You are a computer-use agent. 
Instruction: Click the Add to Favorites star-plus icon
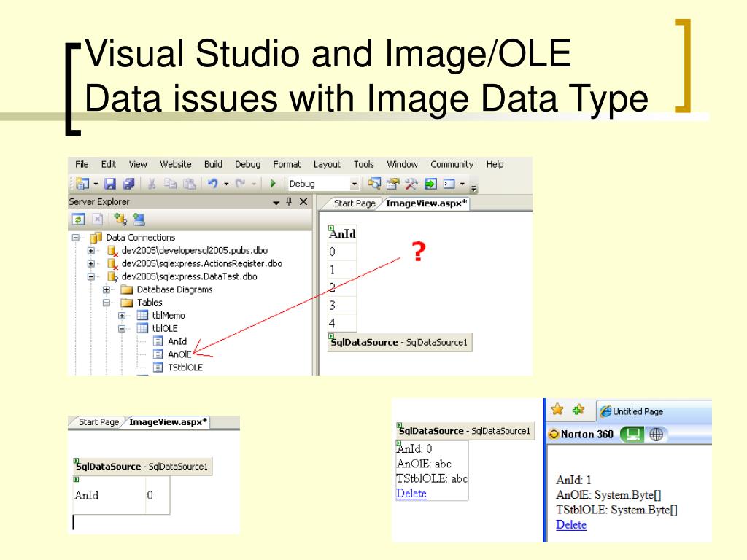[x=578, y=410]
